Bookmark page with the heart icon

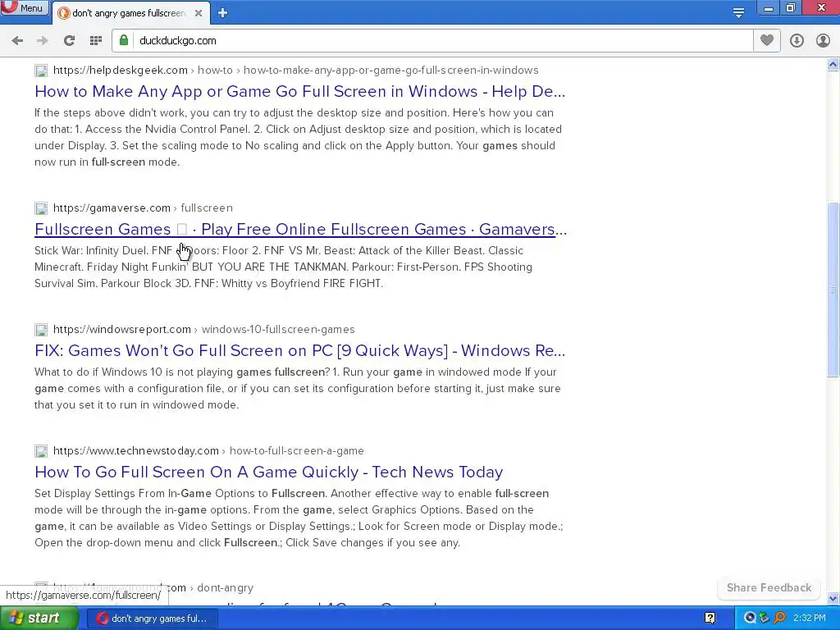coord(767,40)
